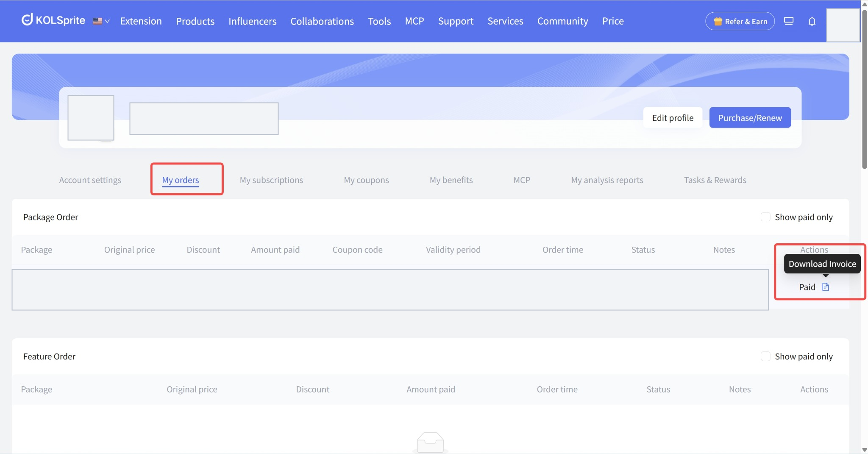868x454 pixels.
Task: Switch to My subscriptions tab
Action: tap(271, 180)
